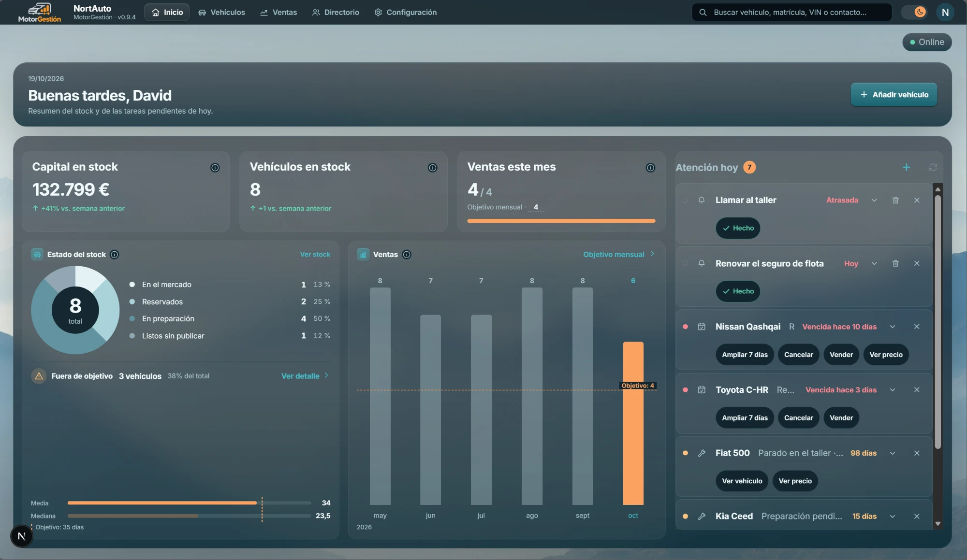The image size is (967, 560).
Task: Click info icon on Capital en stock card
Action: (x=215, y=168)
